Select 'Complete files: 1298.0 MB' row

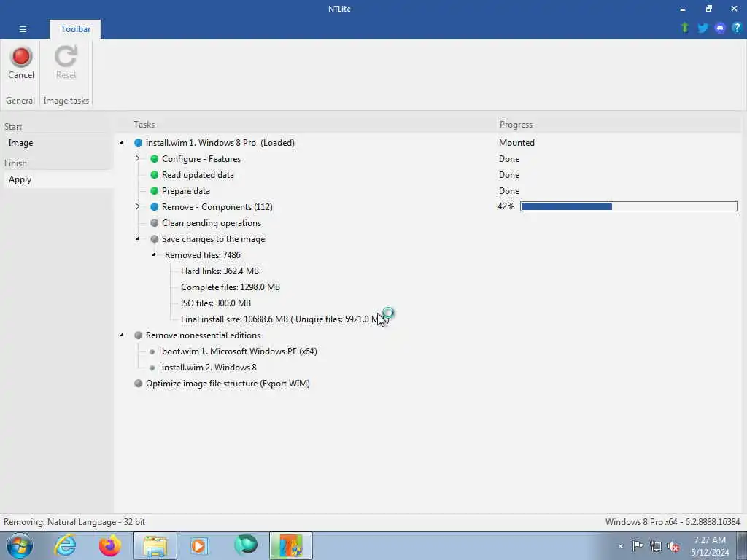(230, 287)
